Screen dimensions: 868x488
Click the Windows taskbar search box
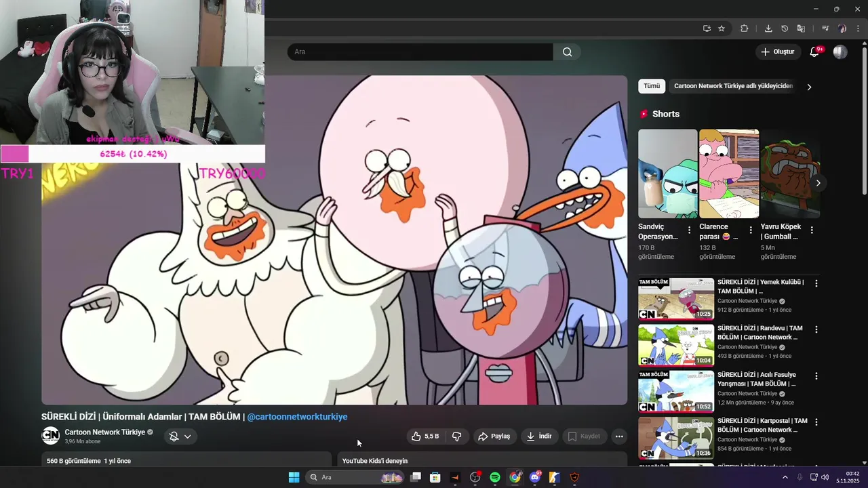355,477
